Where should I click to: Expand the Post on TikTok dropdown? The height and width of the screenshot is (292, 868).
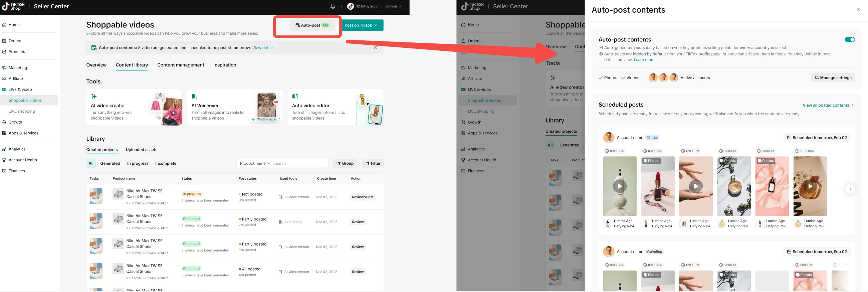pyautogui.click(x=361, y=25)
